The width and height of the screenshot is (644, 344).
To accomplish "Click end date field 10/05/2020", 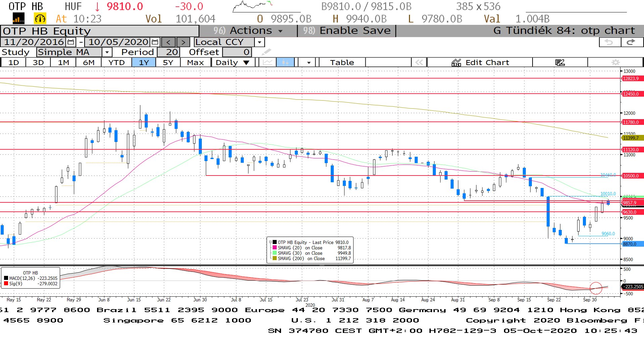I will coord(119,42).
